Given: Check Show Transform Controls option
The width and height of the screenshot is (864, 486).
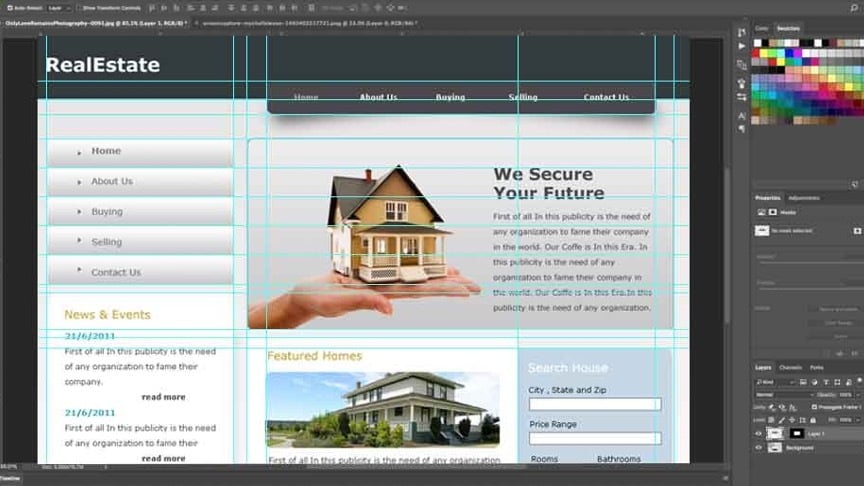Looking at the screenshot, I should pyautogui.click(x=79, y=7).
